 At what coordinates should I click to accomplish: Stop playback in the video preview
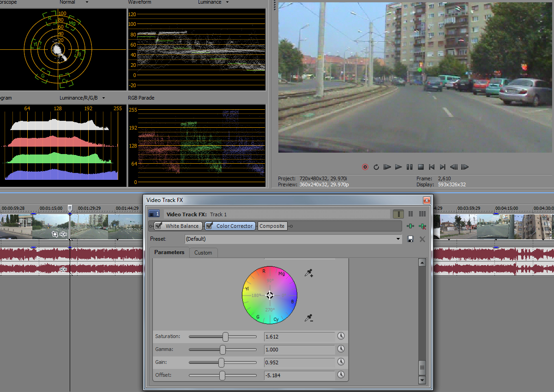click(x=421, y=167)
